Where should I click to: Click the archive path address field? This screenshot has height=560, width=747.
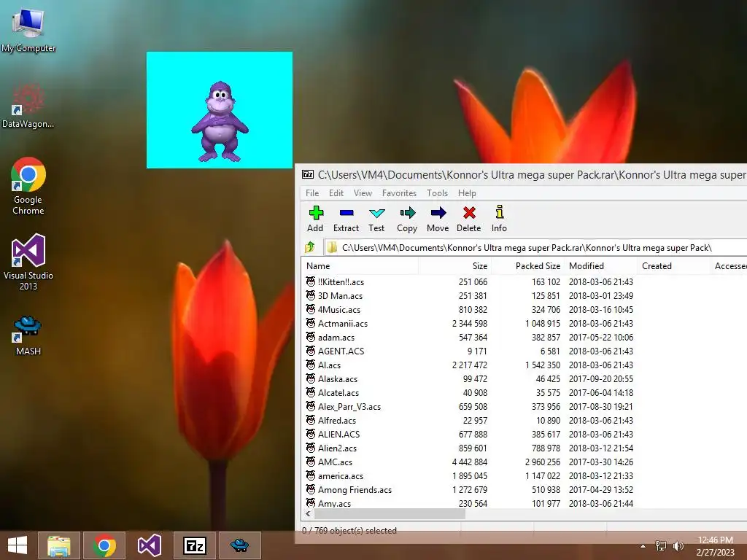pos(536,248)
